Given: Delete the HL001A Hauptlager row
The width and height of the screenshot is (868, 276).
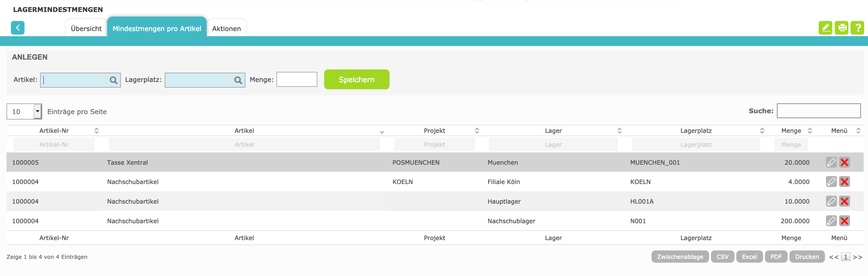Looking at the screenshot, I should click(x=844, y=201).
